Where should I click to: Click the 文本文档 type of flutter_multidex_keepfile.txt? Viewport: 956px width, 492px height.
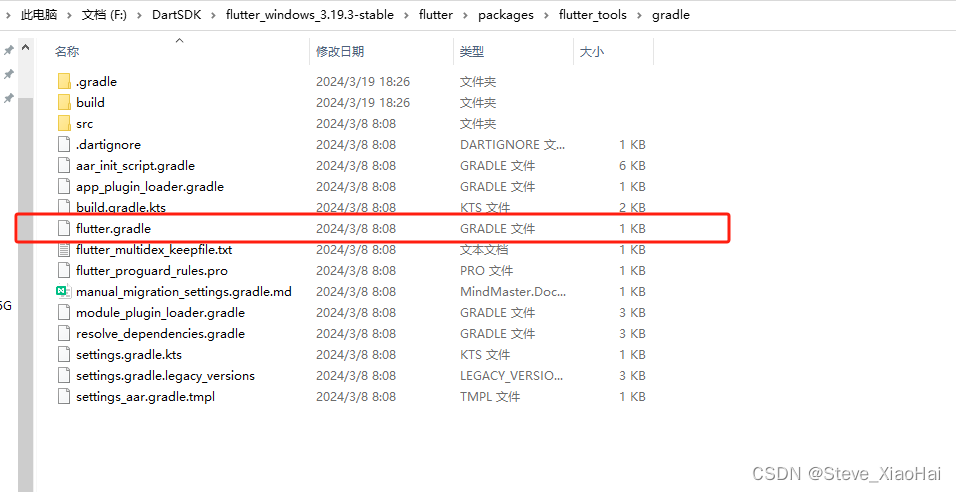pyautogui.click(x=484, y=249)
